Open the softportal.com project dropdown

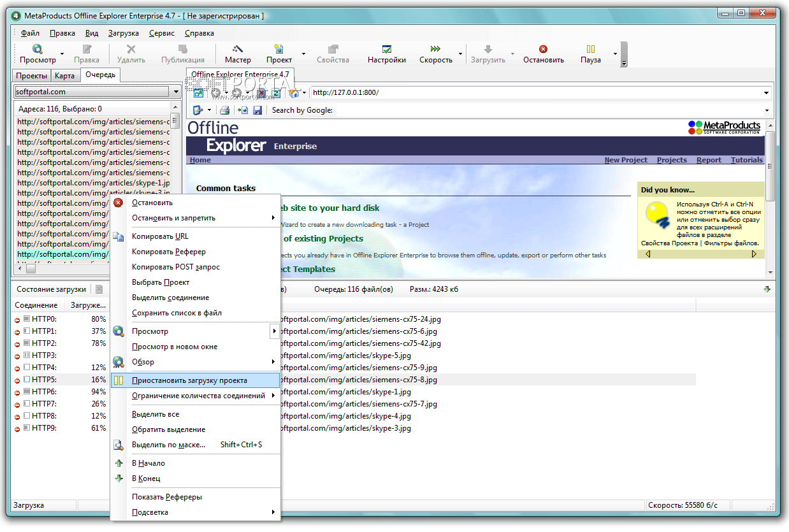[176, 92]
